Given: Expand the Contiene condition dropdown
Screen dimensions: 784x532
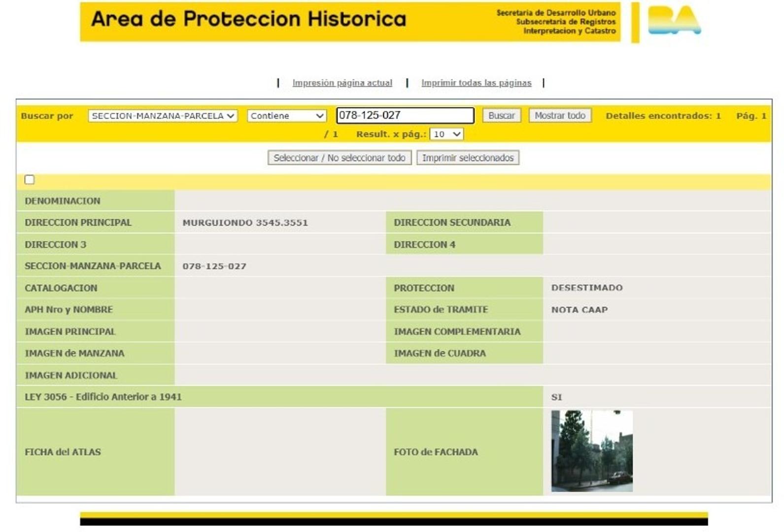Looking at the screenshot, I should click(x=287, y=116).
